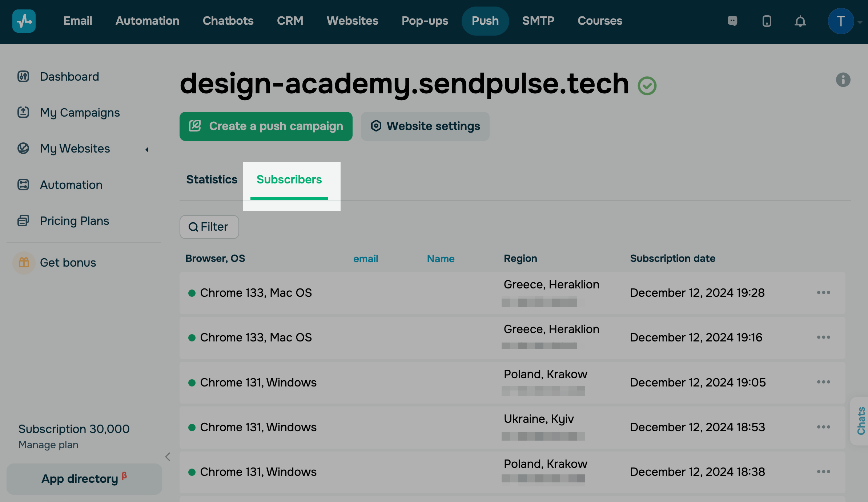Open Automation in the sidebar

pyautogui.click(x=71, y=185)
